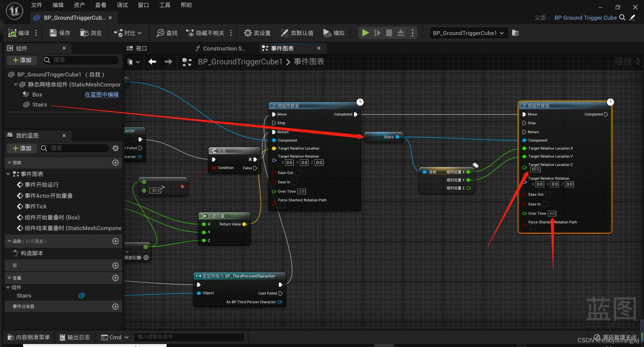The height and width of the screenshot is (347, 644).
Task: Click Add button in Components panel
Action: 22,60
